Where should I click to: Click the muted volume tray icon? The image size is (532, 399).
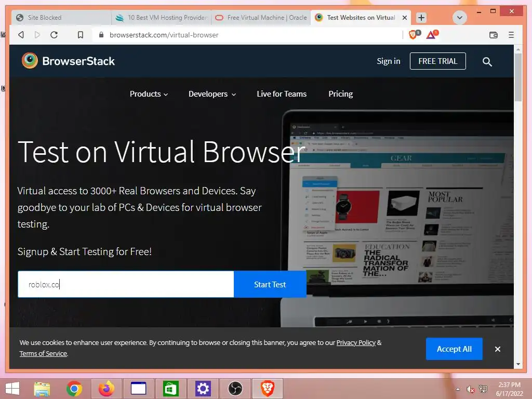click(470, 389)
